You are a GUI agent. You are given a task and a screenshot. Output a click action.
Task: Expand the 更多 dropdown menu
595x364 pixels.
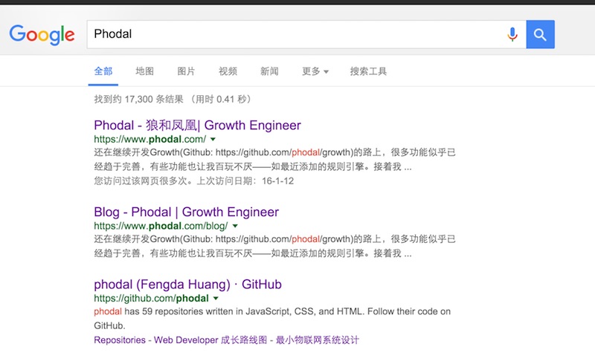[315, 71]
